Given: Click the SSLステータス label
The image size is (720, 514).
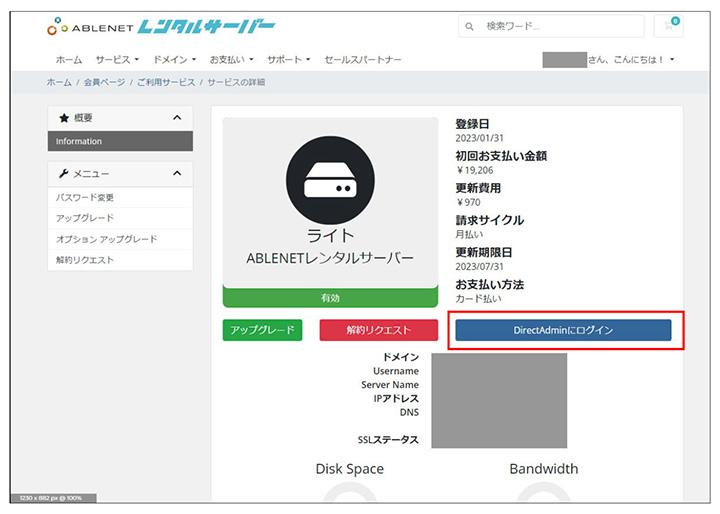Looking at the screenshot, I should 388,440.
